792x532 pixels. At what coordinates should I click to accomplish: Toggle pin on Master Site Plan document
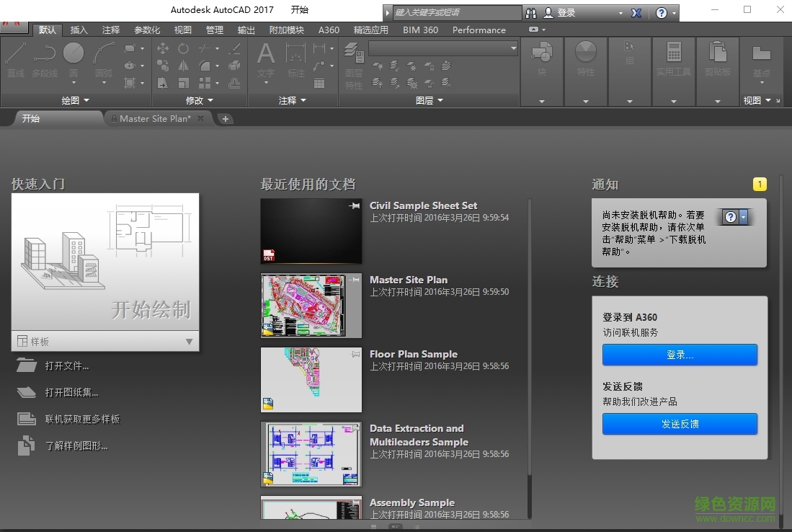click(353, 280)
